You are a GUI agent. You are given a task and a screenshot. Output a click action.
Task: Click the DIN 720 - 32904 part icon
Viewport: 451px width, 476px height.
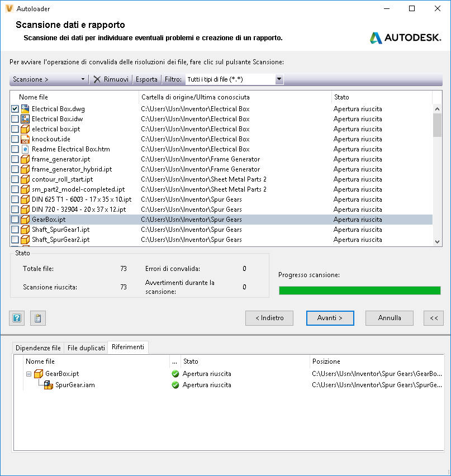(x=25, y=210)
